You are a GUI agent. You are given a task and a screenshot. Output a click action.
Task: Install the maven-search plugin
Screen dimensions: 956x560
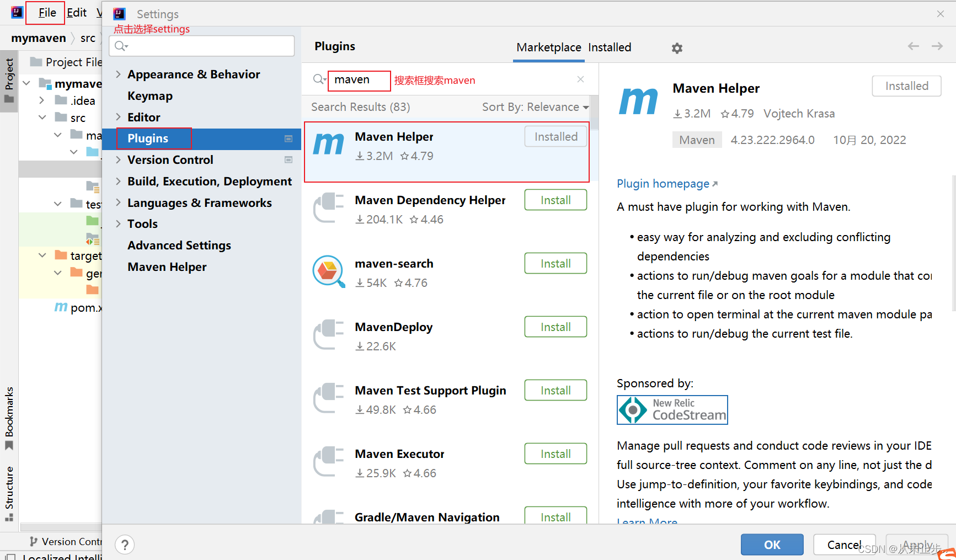click(556, 264)
